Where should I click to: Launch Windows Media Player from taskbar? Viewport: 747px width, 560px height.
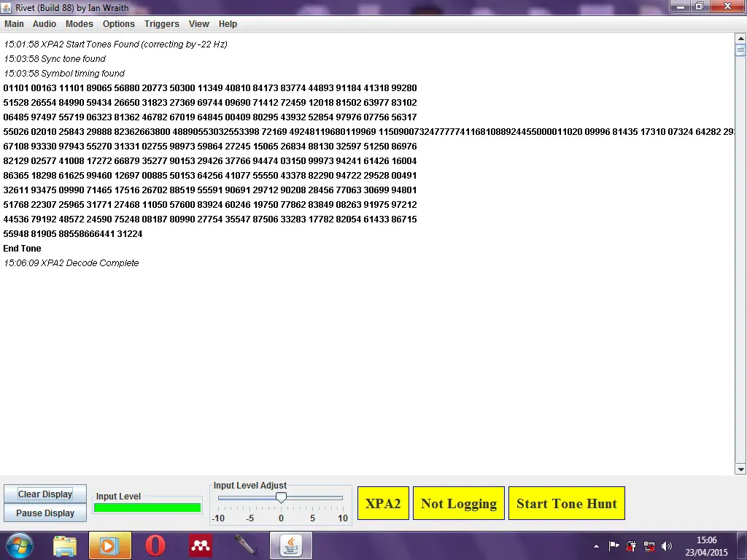point(109,545)
